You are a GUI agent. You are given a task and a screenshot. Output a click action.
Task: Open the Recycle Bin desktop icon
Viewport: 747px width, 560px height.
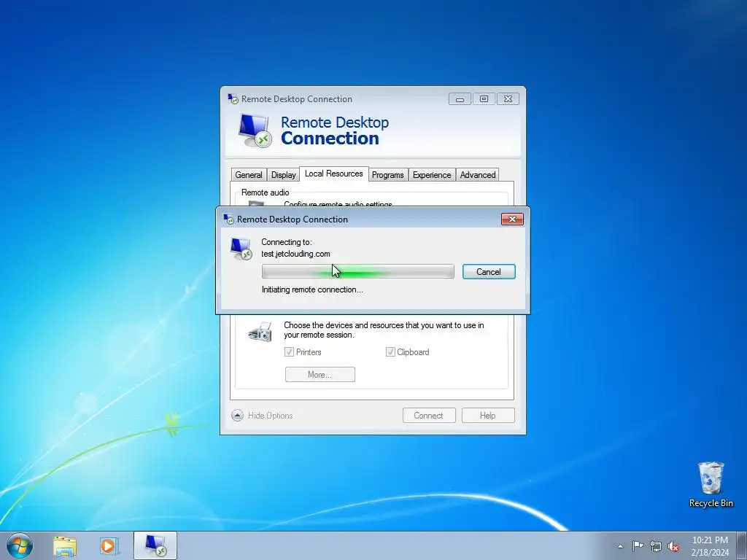coord(711,484)
